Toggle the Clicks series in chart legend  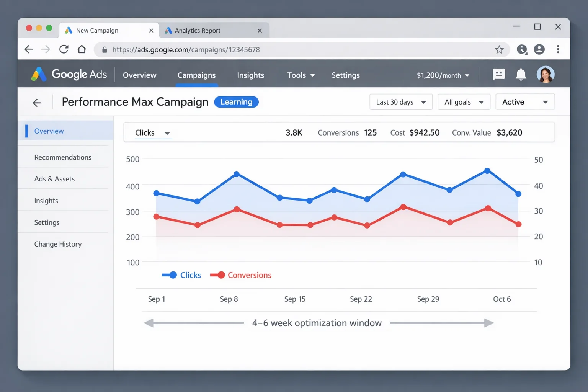tap(182, 275)
